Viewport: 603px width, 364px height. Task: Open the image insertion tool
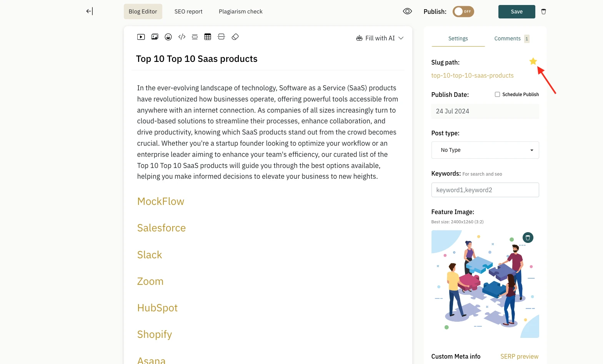155,37
